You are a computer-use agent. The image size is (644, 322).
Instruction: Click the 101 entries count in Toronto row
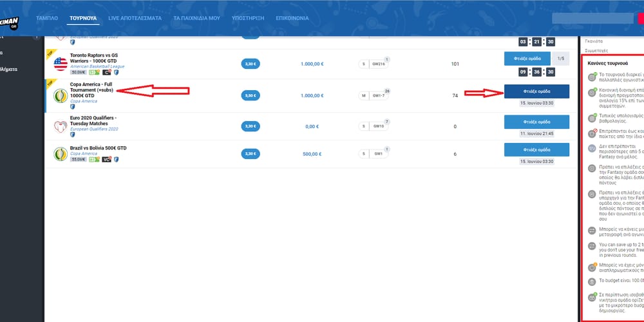455,64
